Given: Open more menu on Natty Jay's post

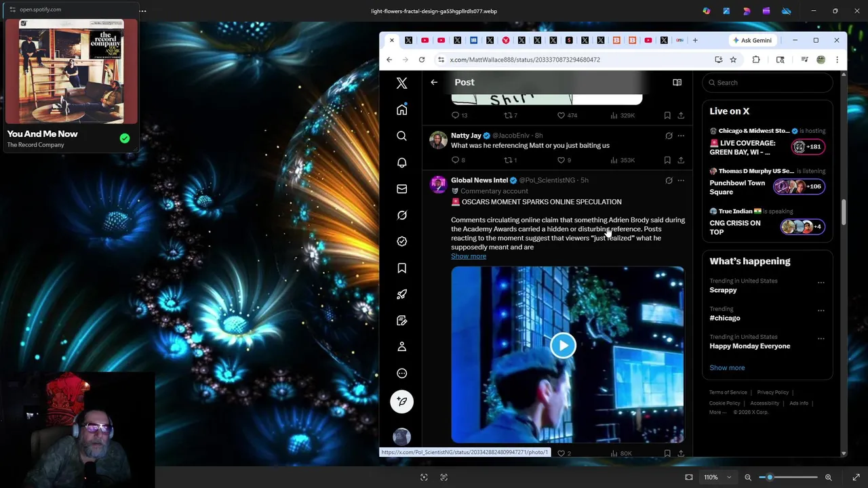Looking at the screenshot, I should [x=681, y=136].
